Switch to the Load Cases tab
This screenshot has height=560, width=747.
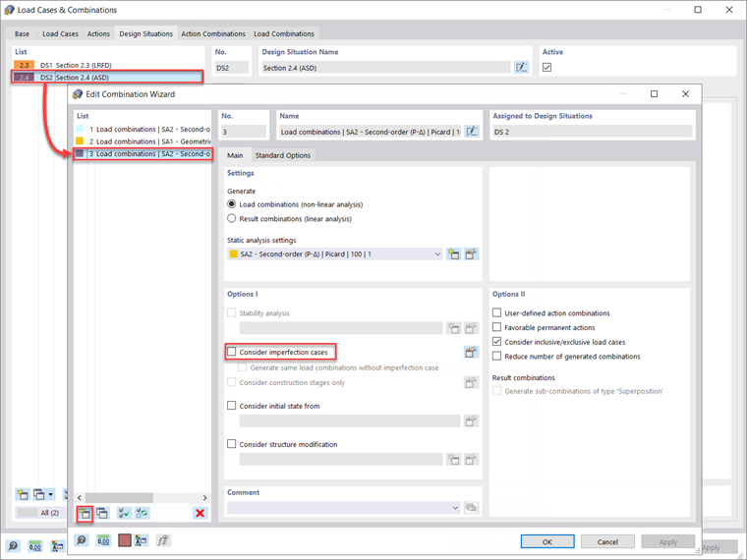click(60, 33)
